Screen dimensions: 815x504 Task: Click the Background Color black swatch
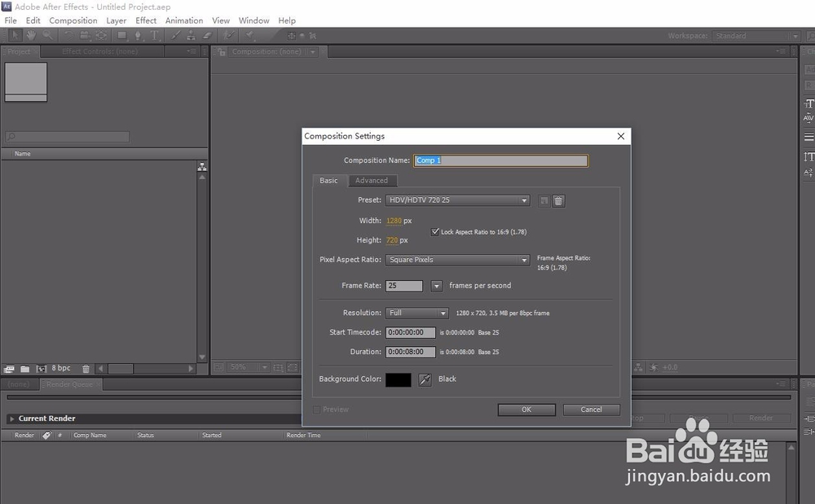[399, 380]
